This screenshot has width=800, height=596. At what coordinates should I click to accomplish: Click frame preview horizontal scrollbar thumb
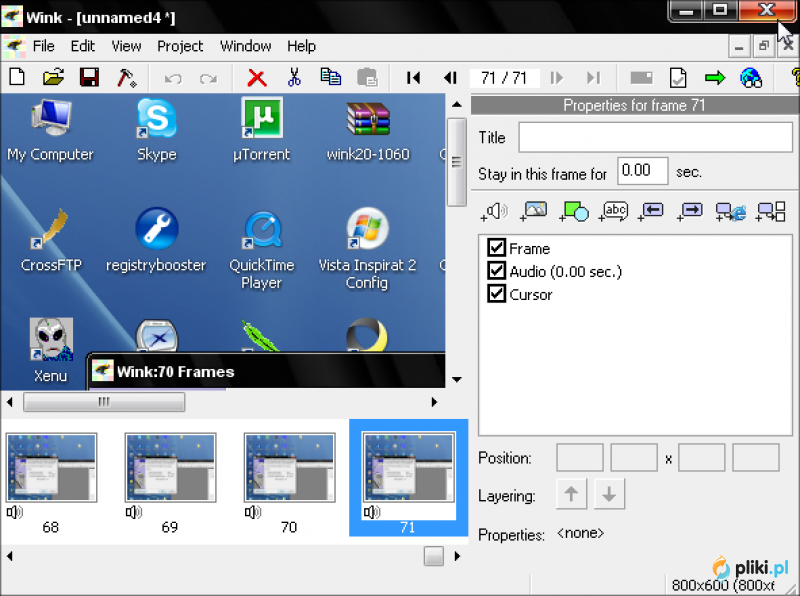104,402
